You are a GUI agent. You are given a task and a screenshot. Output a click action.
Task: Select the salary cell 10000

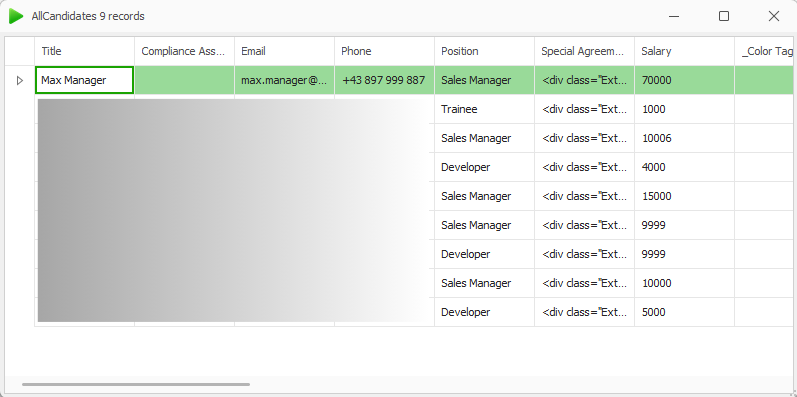click(685, 283)
